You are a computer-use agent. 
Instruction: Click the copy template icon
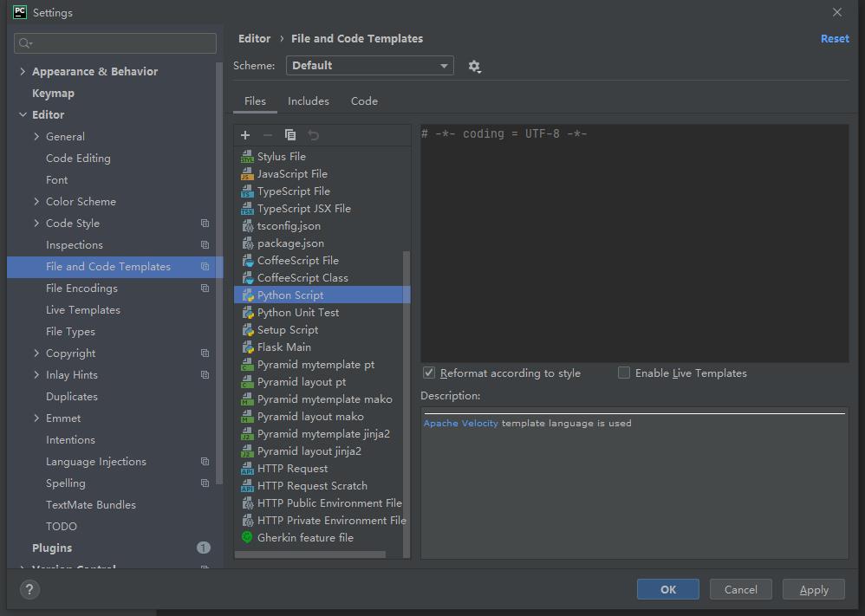click(290, 135)
